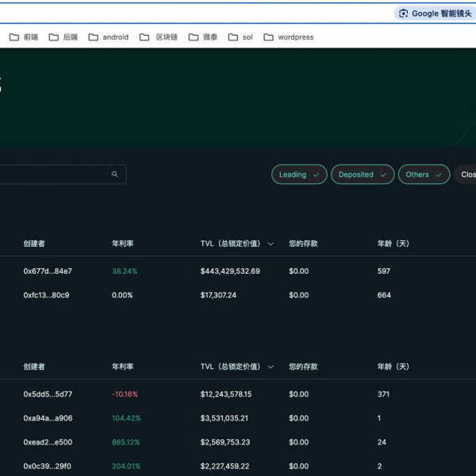This screenshot has width=476, height=476.
Task: Click 年利率 header in second table
Action: [123, 367]
